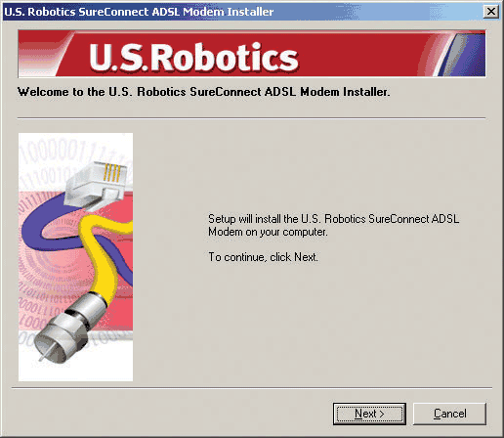504x438 pixels.
Task: Click the 'Setup will install' description paragraph
Action: pos(334,225)
